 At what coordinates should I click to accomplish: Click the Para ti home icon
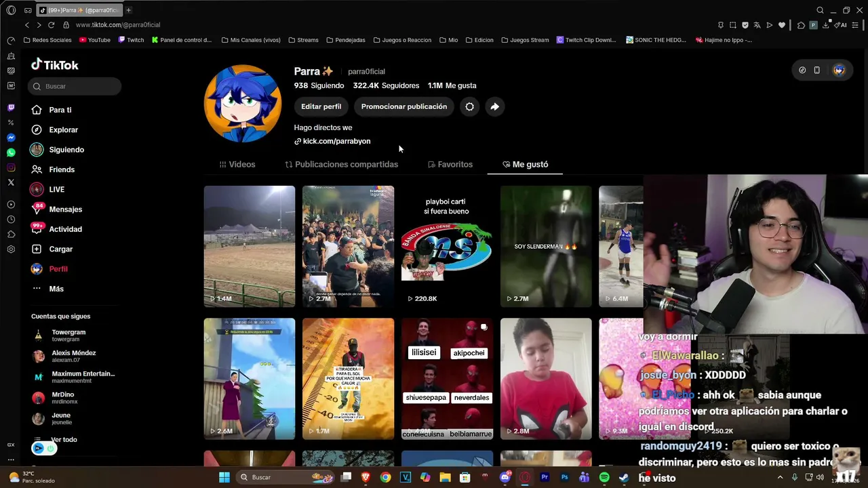[x=37, y=110]
